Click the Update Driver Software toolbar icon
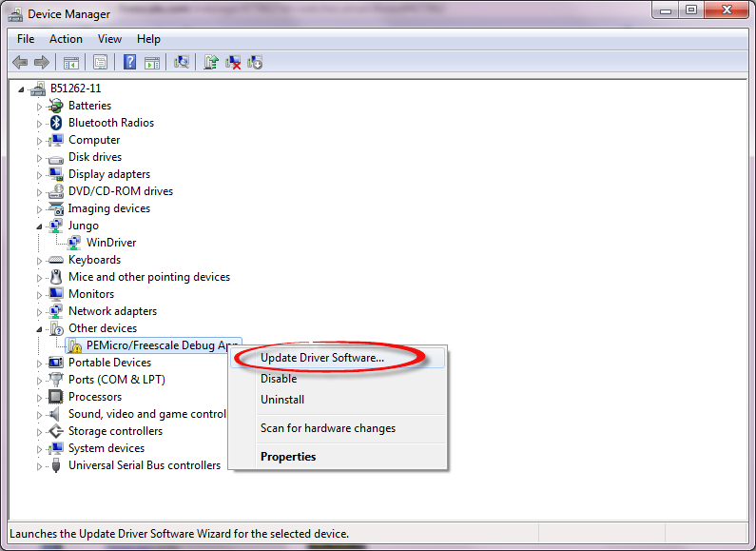 (x=211, y=62)
